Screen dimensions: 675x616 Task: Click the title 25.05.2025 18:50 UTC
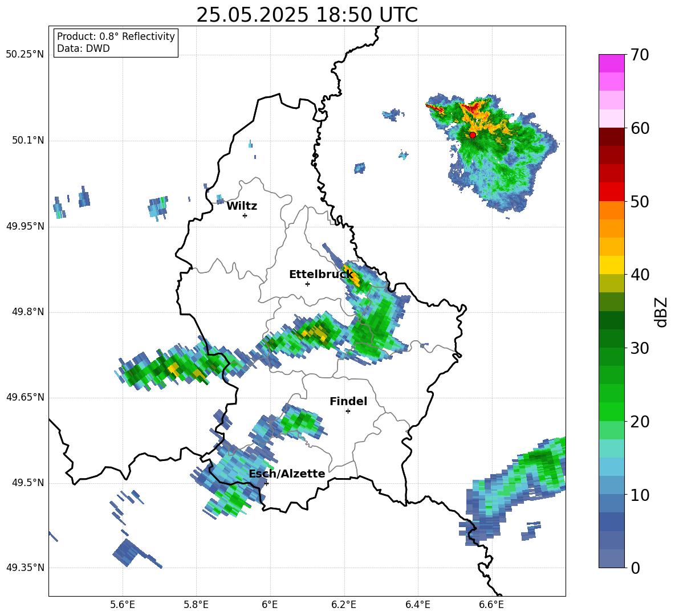[x=307, y=15]
